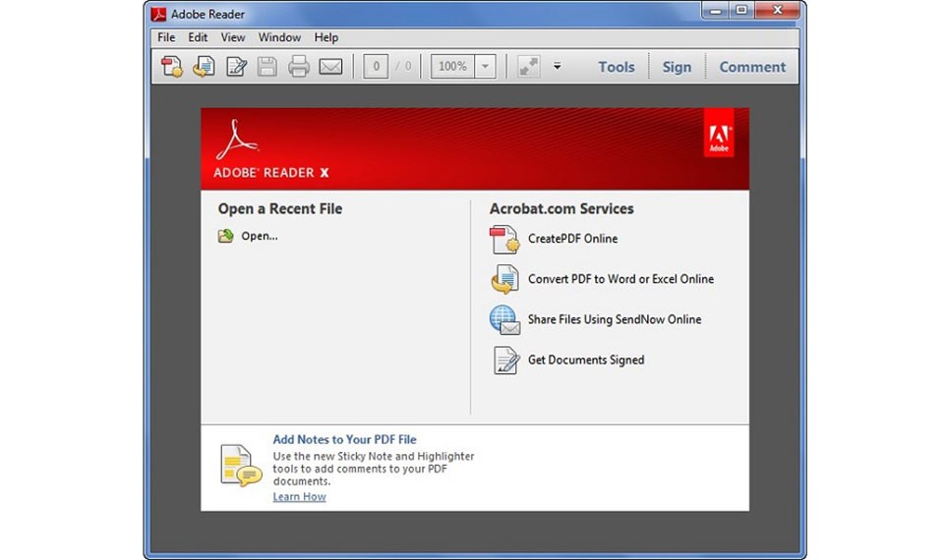Open the Window menu
The image size is (944, 560).
[x=279, y=37]
